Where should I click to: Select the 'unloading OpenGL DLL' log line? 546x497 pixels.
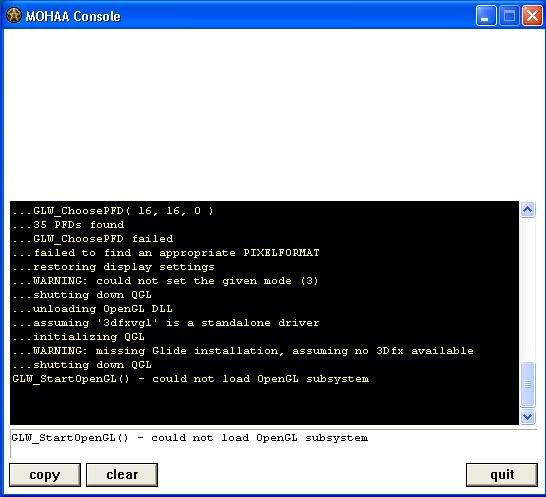coord(93,309)
